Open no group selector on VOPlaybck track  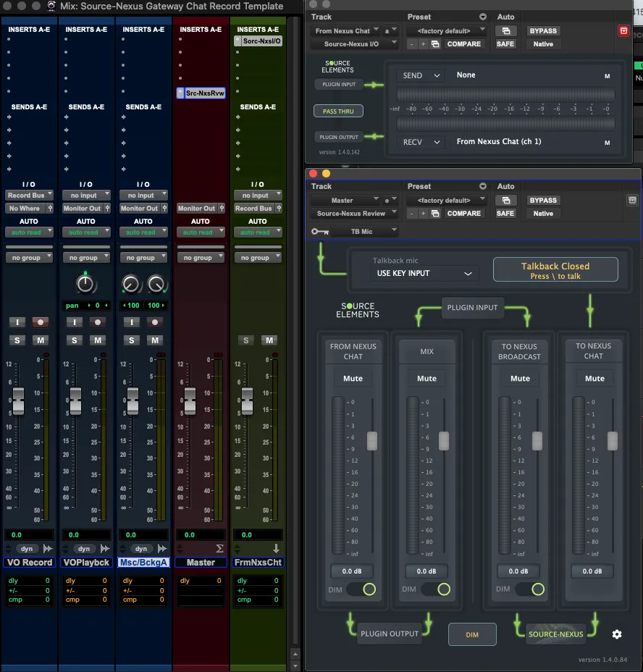click(x=87, y=258)
